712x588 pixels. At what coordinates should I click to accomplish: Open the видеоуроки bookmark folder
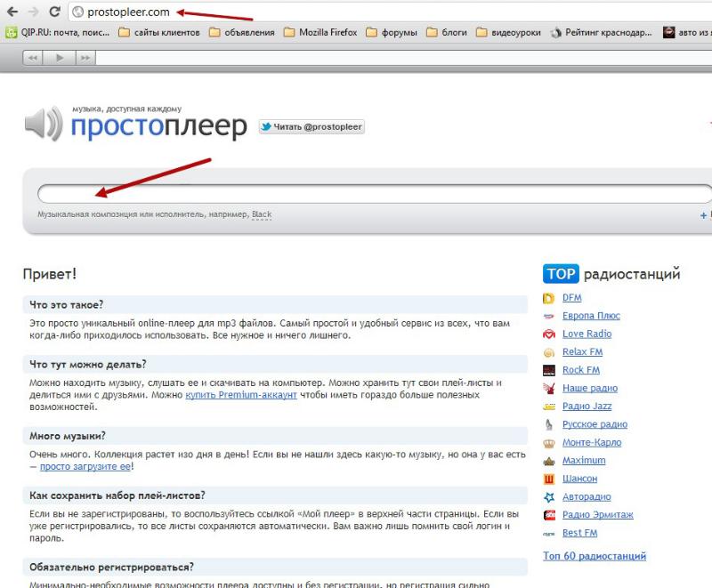(508, 32)
